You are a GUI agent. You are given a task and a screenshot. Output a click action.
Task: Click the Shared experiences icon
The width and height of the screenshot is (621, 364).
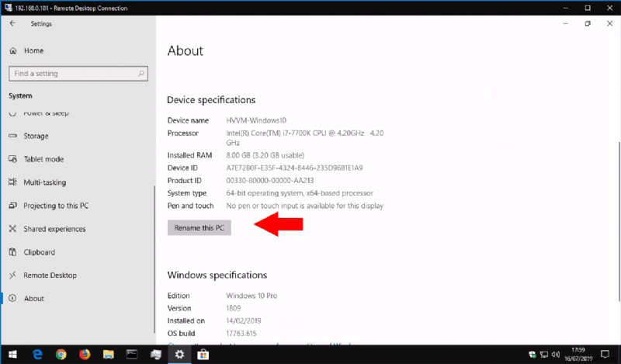[x=12, y=228]
